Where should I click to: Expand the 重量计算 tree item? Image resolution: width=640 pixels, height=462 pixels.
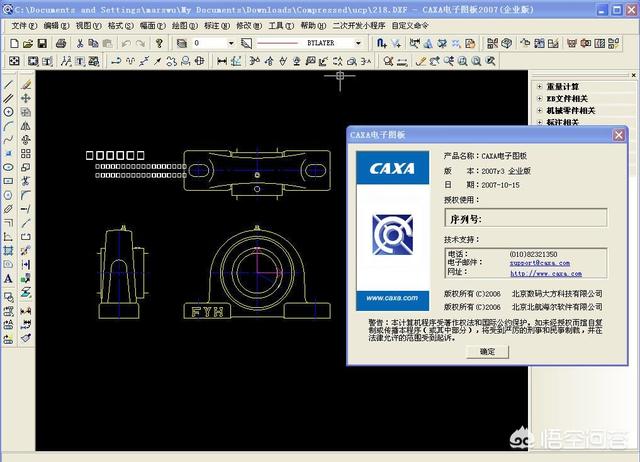click(540, 87)
